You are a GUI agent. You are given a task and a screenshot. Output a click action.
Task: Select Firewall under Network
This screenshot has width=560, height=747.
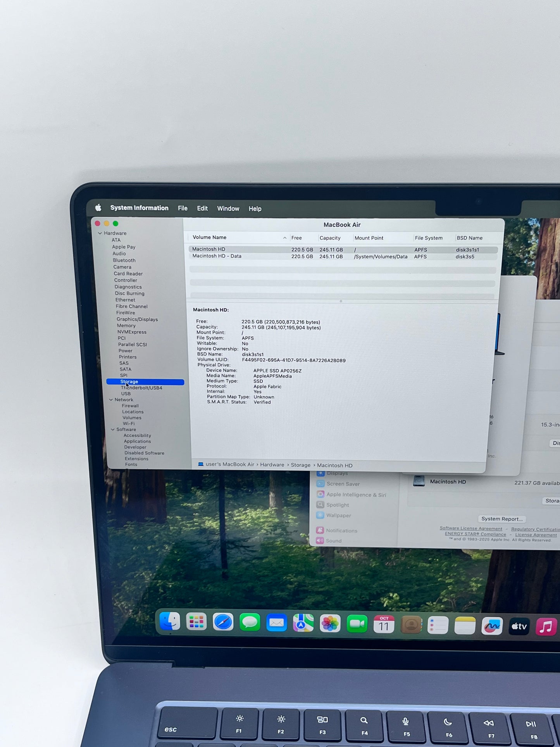130,406
